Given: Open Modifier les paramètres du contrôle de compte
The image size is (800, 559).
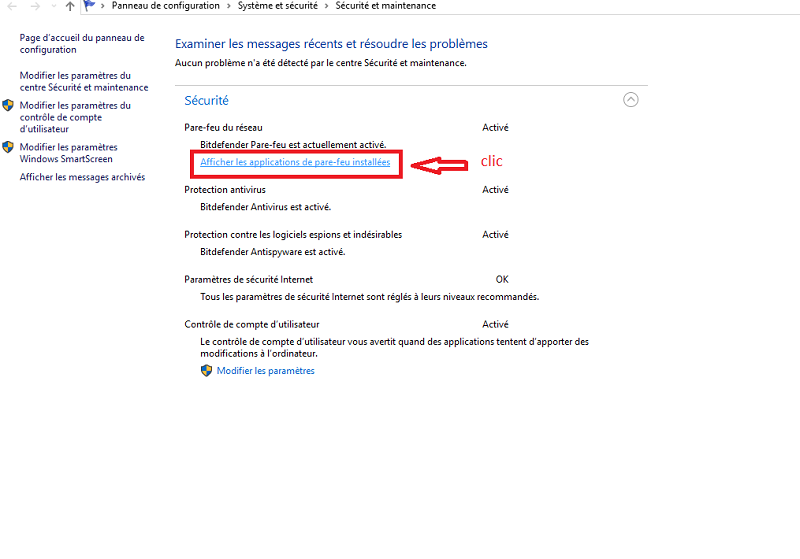Looking at the screenshot, I should (75, 117).
